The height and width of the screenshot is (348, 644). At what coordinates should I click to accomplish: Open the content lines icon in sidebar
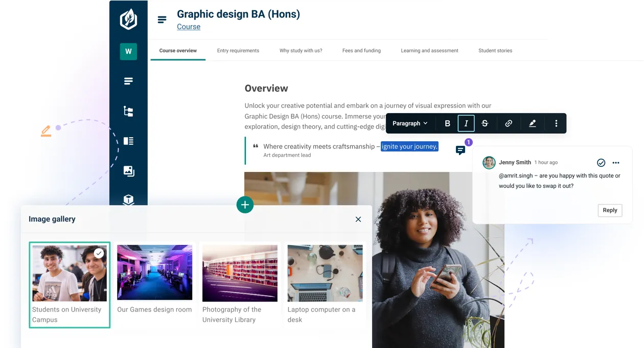click(x=128, y=81)
